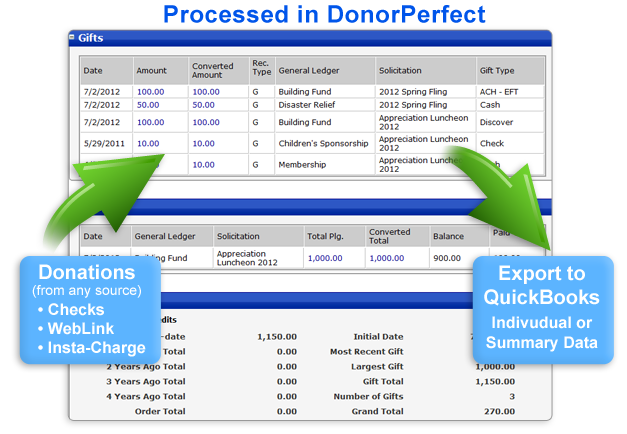
Task: Open the 100.00 Amount in the ACH - EFT row
Action: coord(150,92)
